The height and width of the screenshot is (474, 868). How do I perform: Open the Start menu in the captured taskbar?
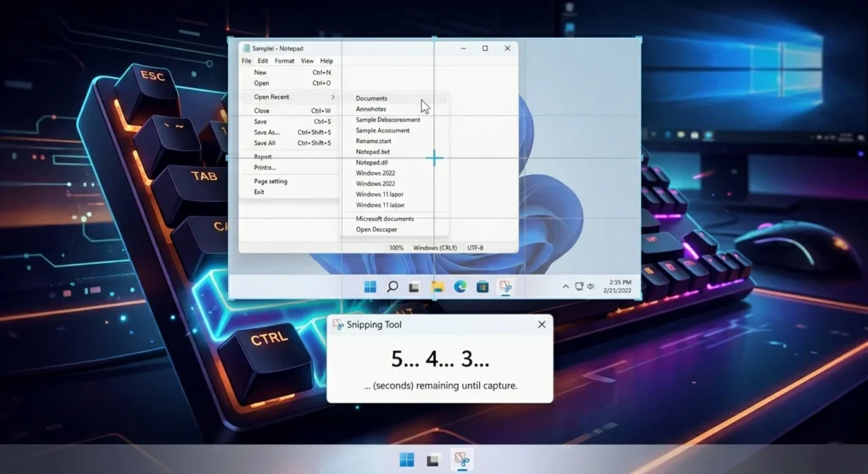pyautogui.click(x=370, y=287)
